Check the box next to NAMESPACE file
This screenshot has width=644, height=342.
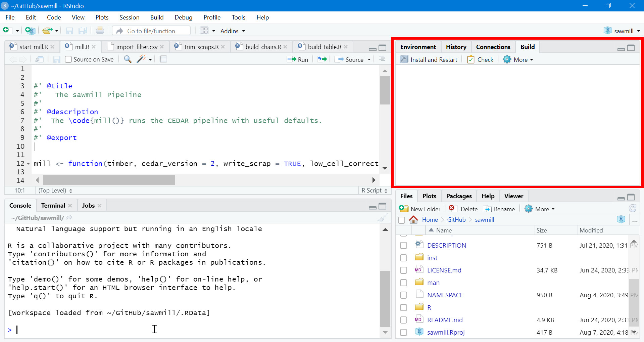click(404, 295)
